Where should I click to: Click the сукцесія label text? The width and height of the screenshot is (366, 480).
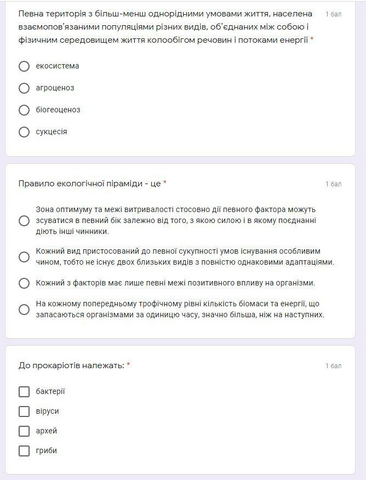coord(51,132)
